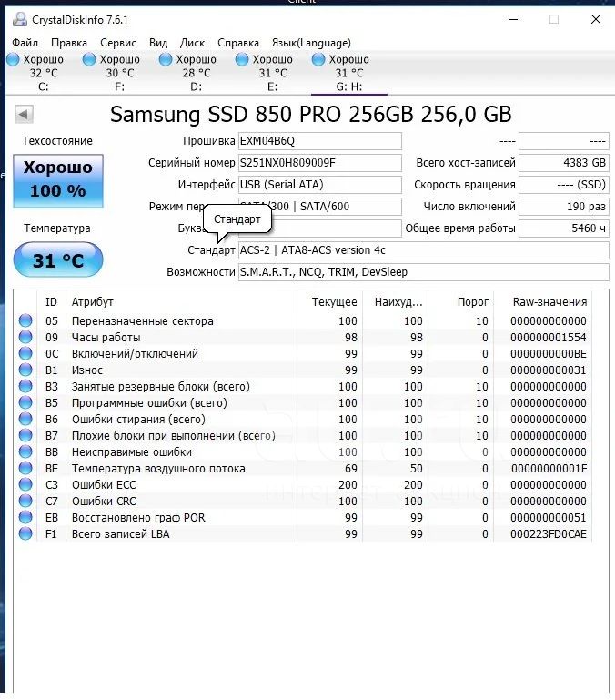Open the Файл menu
Screen dimensions: 615x700
pos(25,43)
